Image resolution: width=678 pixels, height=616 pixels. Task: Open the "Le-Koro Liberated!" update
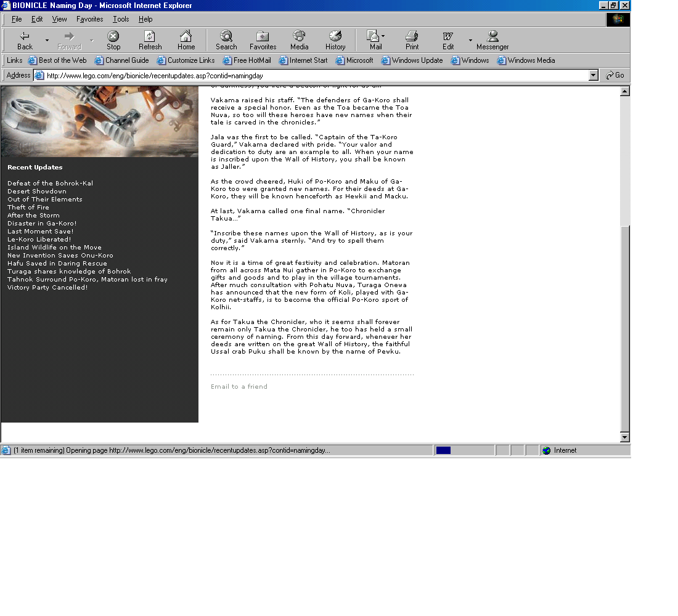pos(39,239)
